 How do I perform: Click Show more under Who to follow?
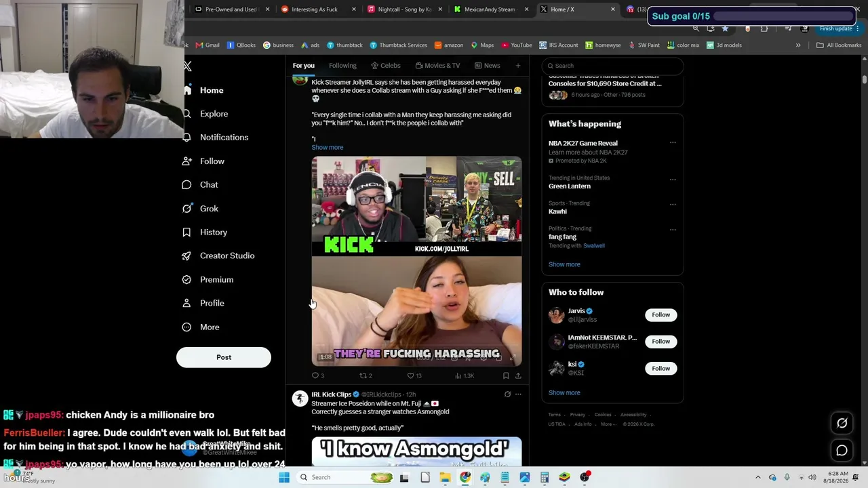(564, 393)
